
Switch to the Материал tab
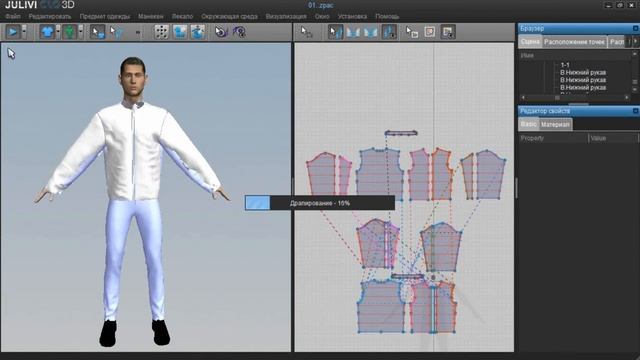point(555,124)
